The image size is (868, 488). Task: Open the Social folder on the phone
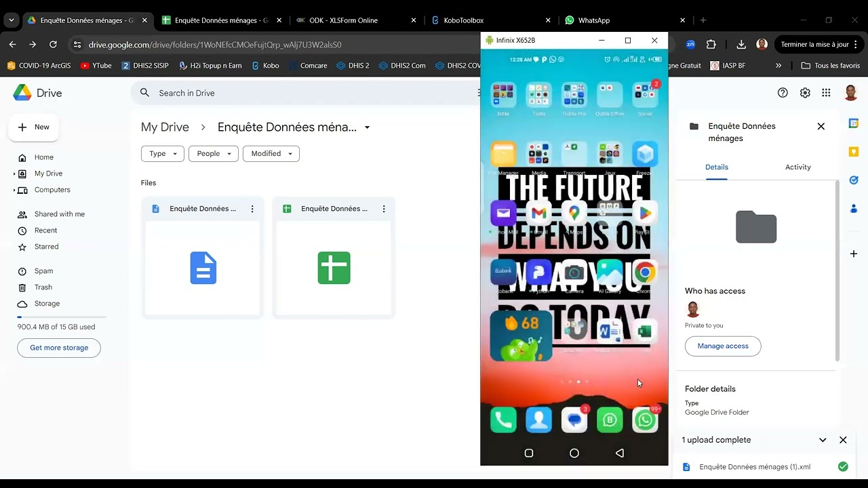(645, 95)
